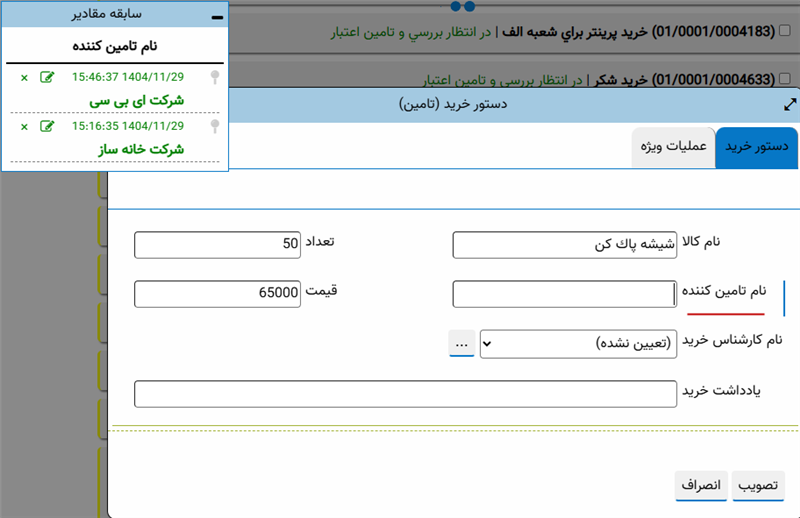Click the نام تامین کننده input field

pyautogui.click(x=565, y=294)
